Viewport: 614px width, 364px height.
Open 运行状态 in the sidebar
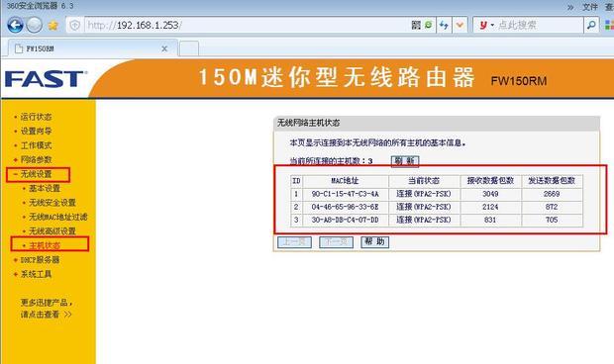click(x=36, y=117)
